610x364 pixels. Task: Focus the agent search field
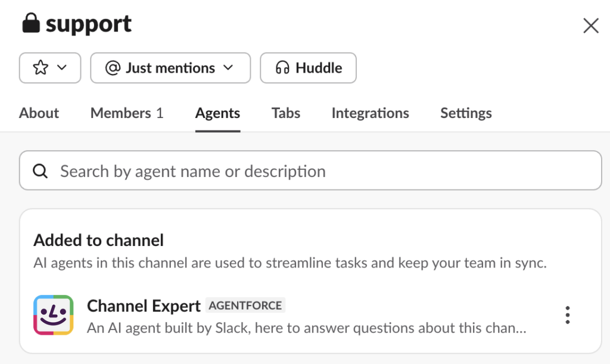(322, 172)
